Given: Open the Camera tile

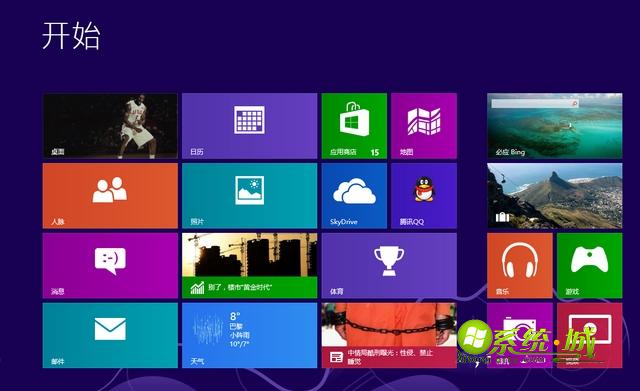Looking at the screenshot, I should [520, 335].
